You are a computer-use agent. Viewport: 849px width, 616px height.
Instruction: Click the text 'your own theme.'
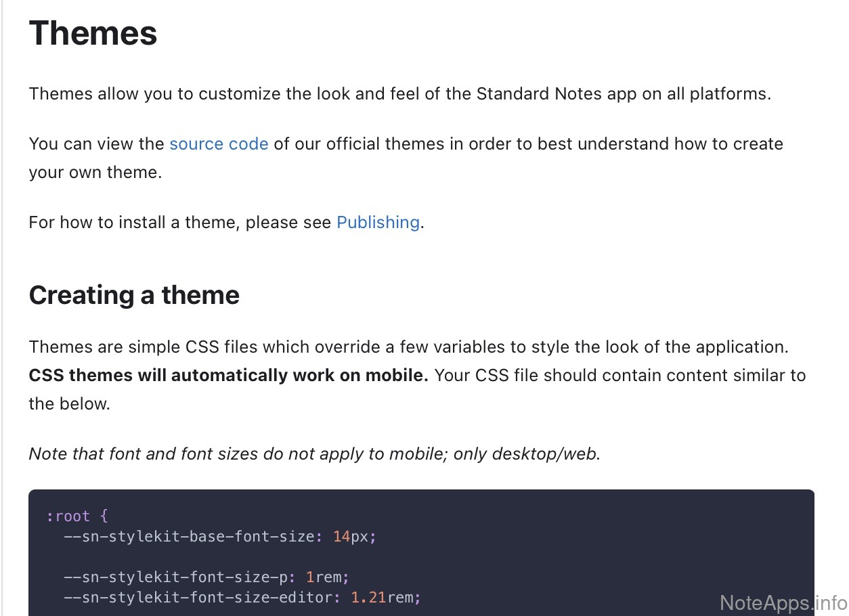tap(95, 173)
